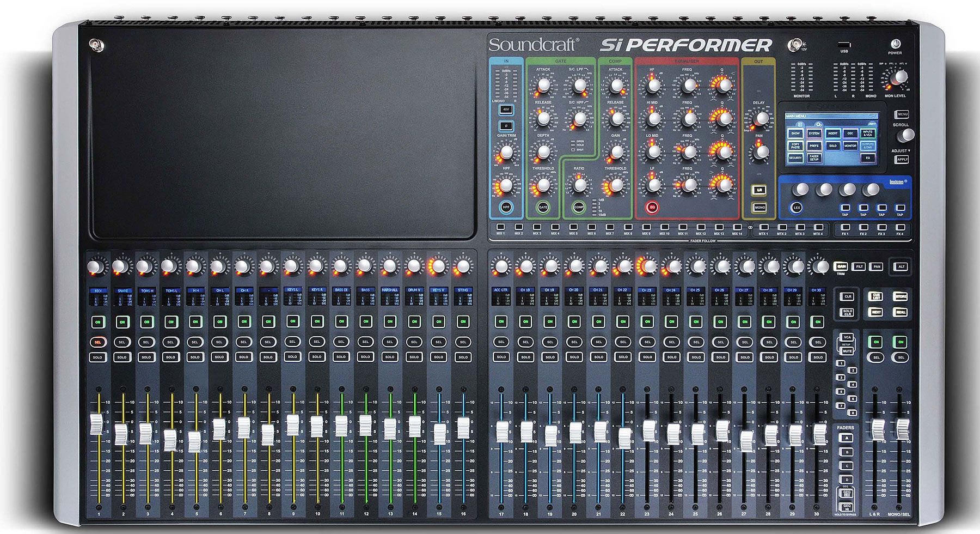Click the red round EQ button
Viewport: 980px width, 534px height.
652,207
